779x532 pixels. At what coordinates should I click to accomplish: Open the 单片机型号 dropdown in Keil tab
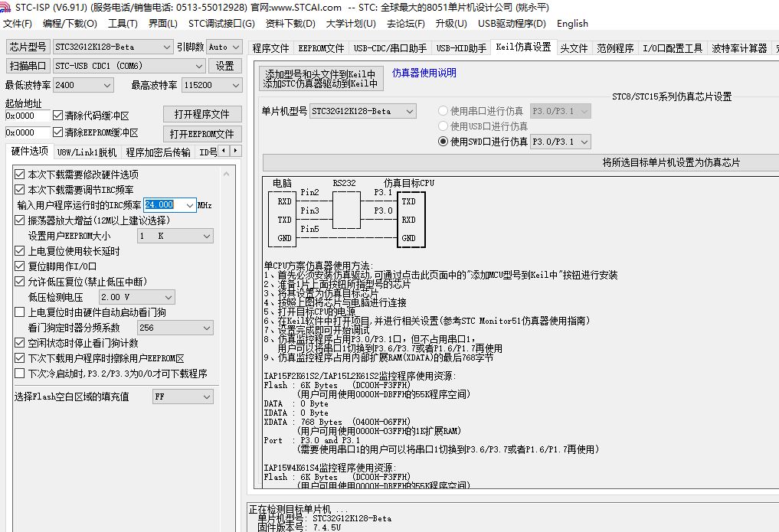(x=362, y=111)
